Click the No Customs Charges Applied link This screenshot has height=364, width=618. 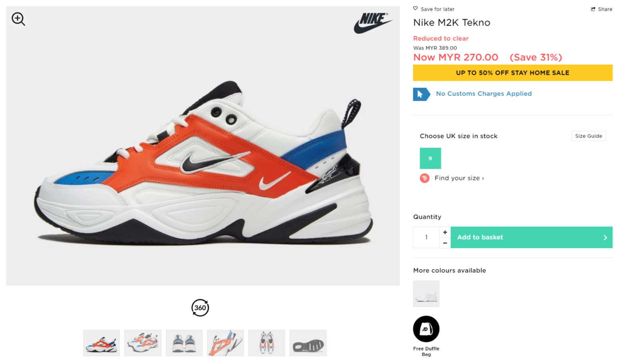(x=484, y=94)
